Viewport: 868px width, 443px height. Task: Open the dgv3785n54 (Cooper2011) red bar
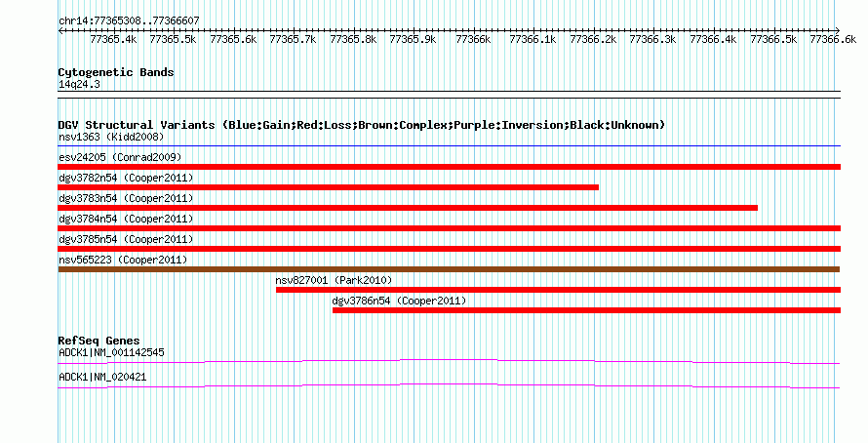pyautogui.click(x=449, y=249)
